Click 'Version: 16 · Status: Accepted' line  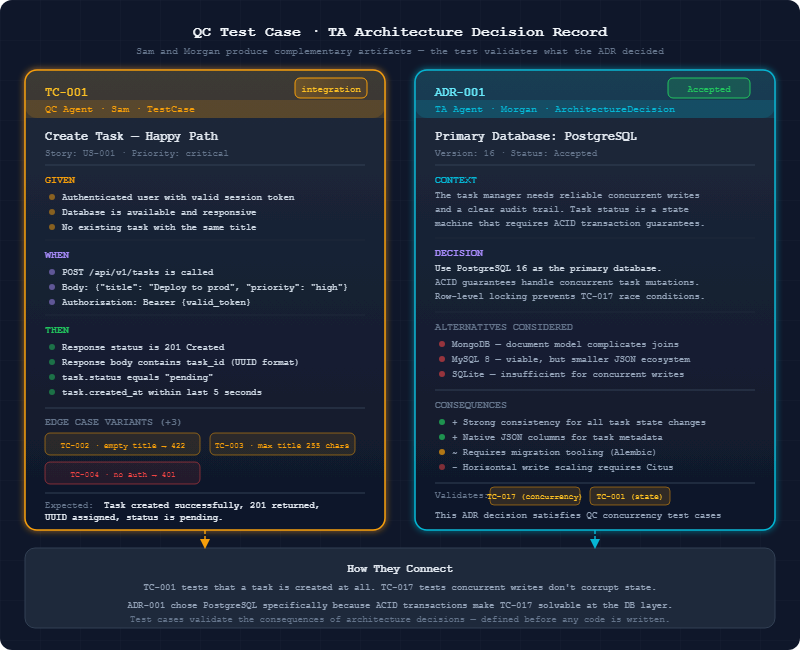[x=515, y=153]
